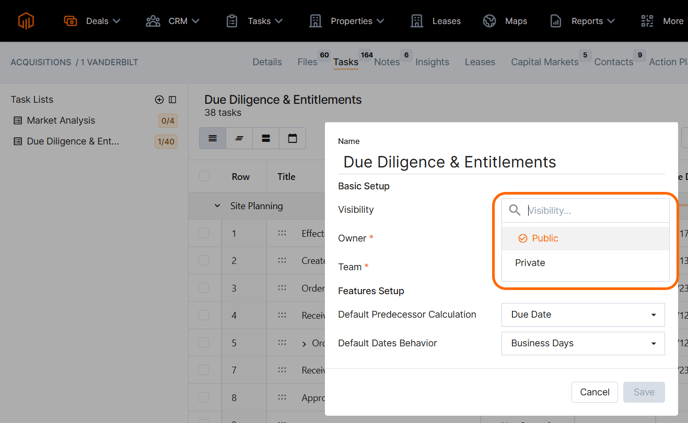The height and width of the screenshot is (423, 688).
Task: Click the Visibility search field
Action: 595,211
